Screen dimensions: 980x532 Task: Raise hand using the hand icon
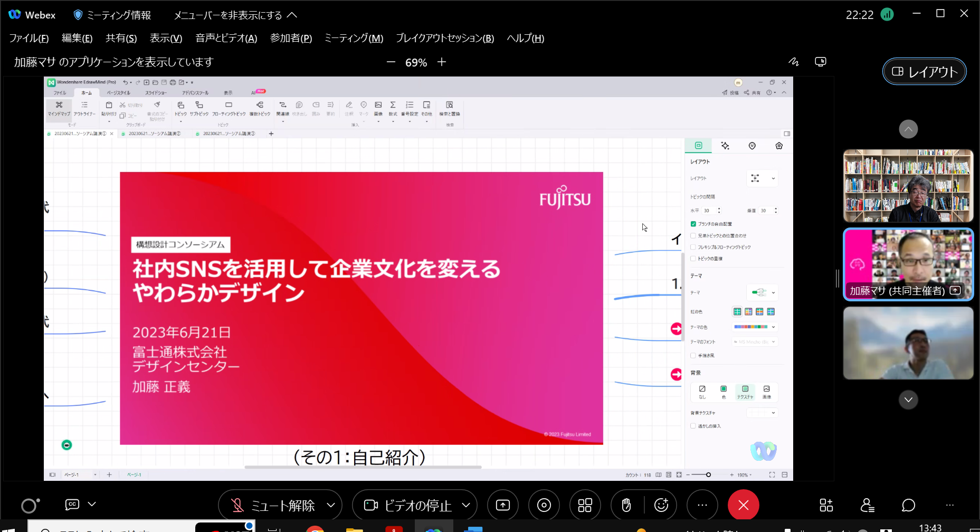pyautogui.click(x=626, y=505)
